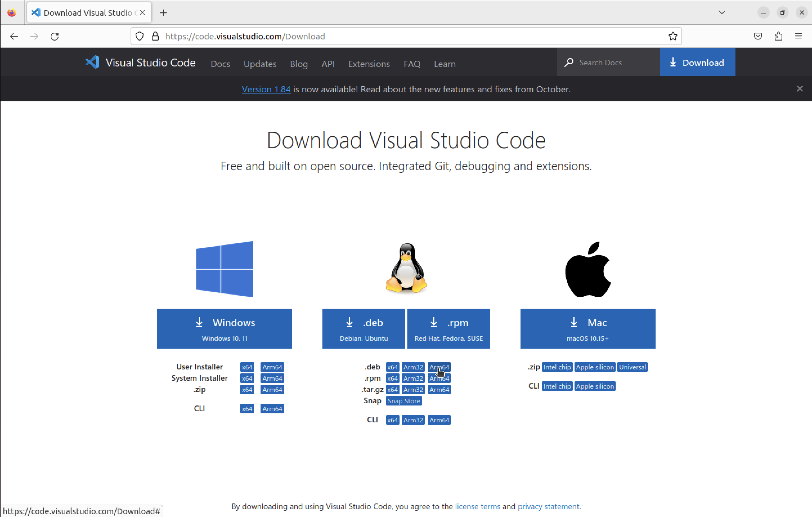This screenshot has height=517, width=812.
Task: Select Windows .zip x64
Action: tap(247, 389)
